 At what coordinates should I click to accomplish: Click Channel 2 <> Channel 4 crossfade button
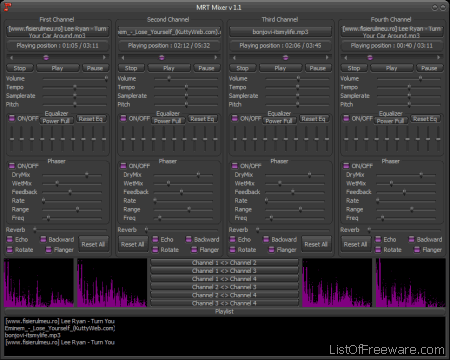pyautogui.click(x=224, y=295)
